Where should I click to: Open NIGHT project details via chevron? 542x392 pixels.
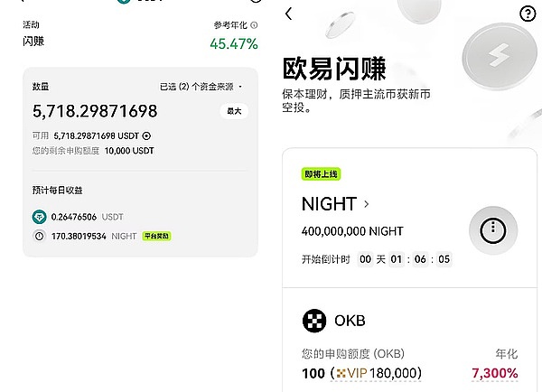click(x=366, y=204)
